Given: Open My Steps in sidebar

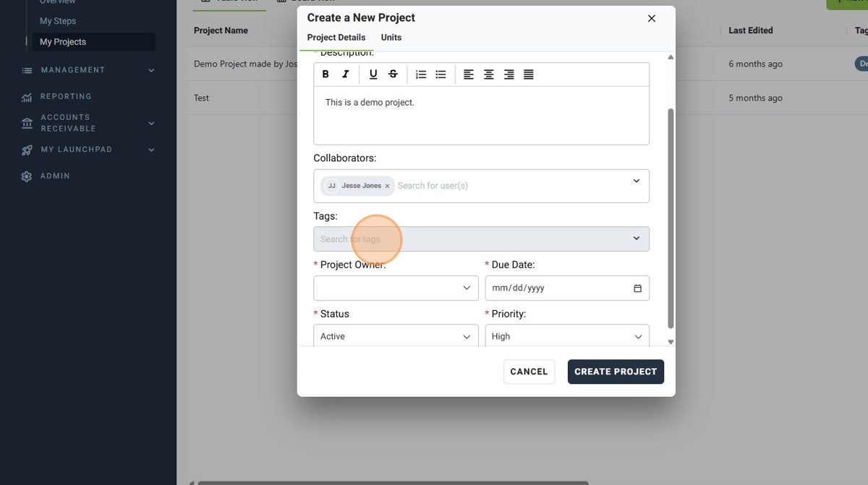Looking at the screenshot, I should click(58, 21).
